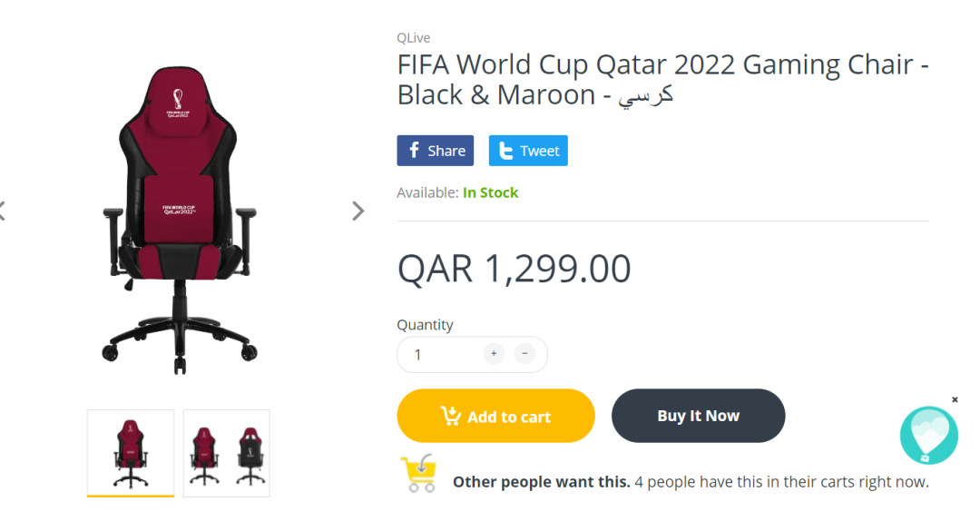Click the yellow shopping cart icon beside 'Other people want this'
Image resolution: width=980 pixels, height=521 pixels.
pos(417,474)
